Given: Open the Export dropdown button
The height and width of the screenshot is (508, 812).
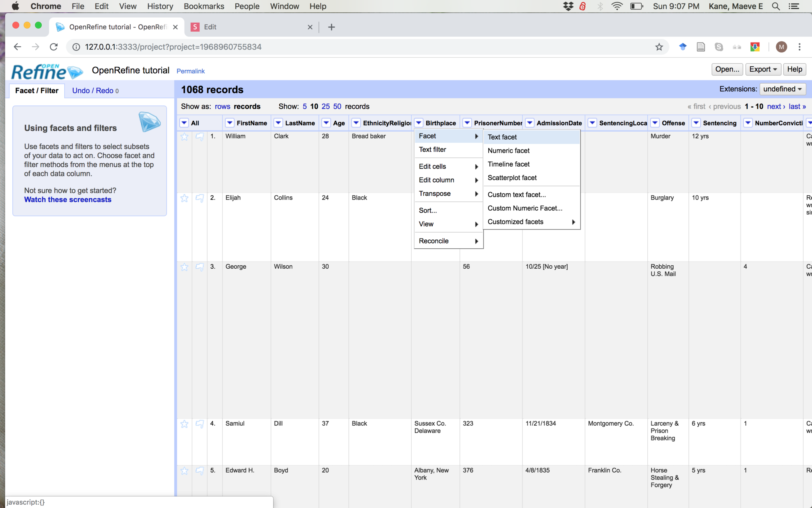Looking at the screenshot, I should click(763, 69).
